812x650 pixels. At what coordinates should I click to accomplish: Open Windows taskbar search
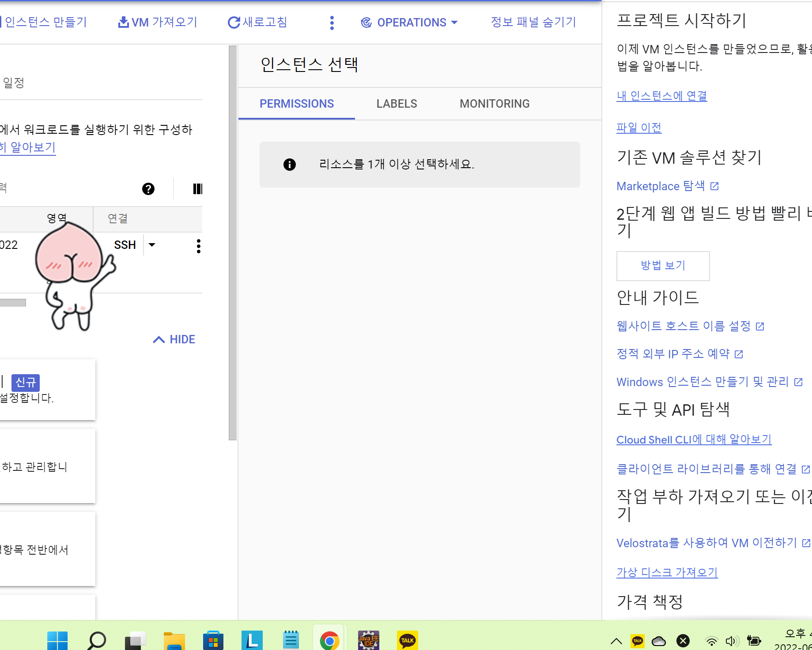97,640
